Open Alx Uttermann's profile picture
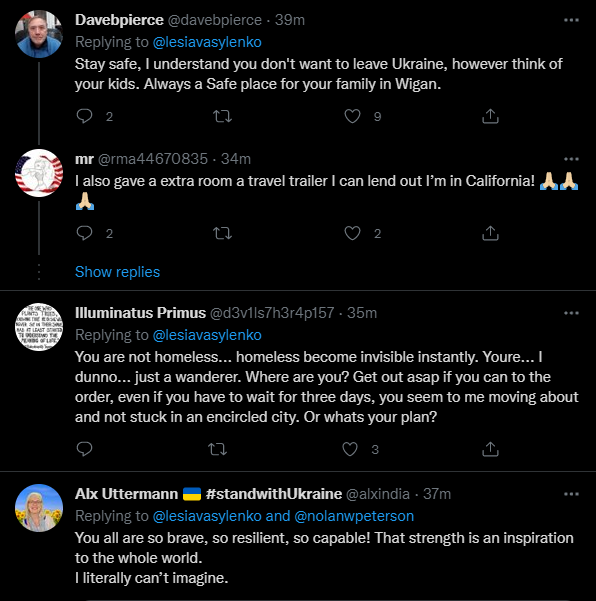 pos(39,508)
